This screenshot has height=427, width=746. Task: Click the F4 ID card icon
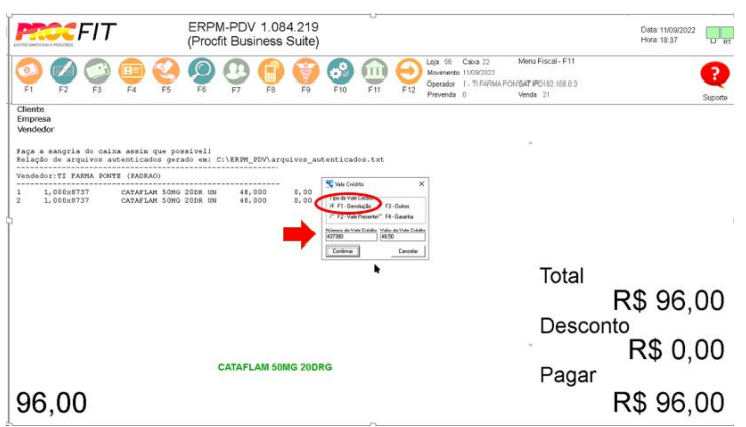point(131,71)
